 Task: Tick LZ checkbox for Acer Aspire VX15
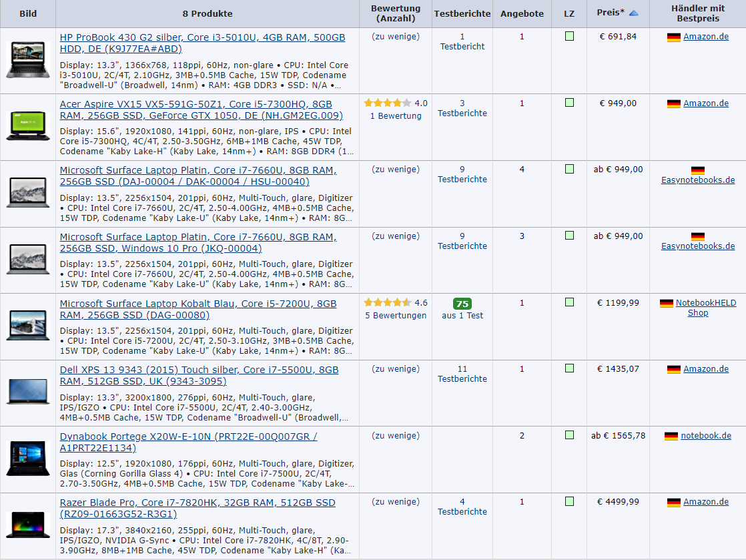point(569,103)
